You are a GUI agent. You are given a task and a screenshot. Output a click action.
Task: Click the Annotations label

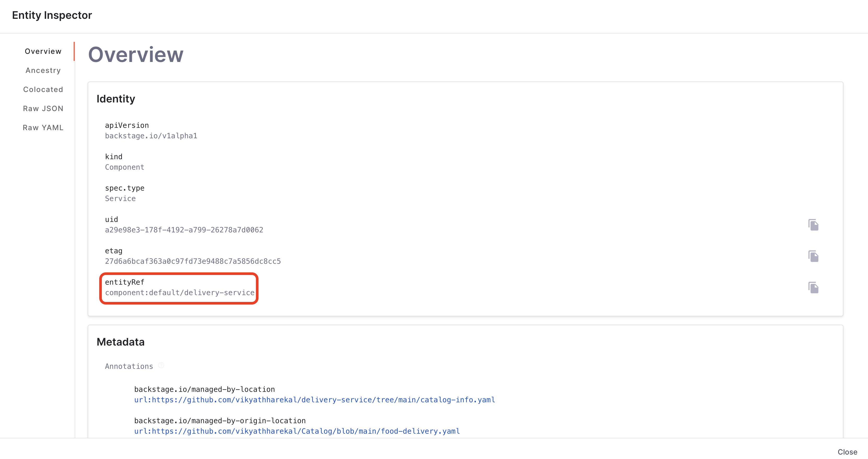[x=129, y=366]
